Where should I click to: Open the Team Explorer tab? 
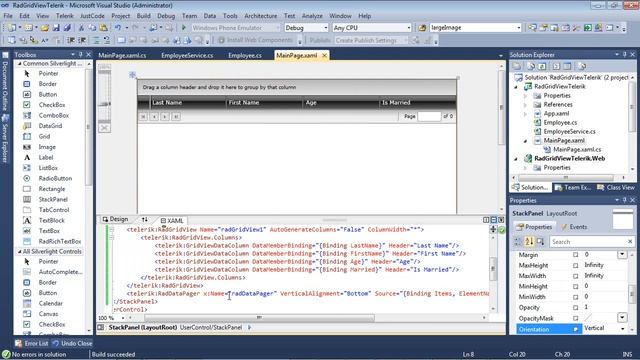(x=573, y=187)
